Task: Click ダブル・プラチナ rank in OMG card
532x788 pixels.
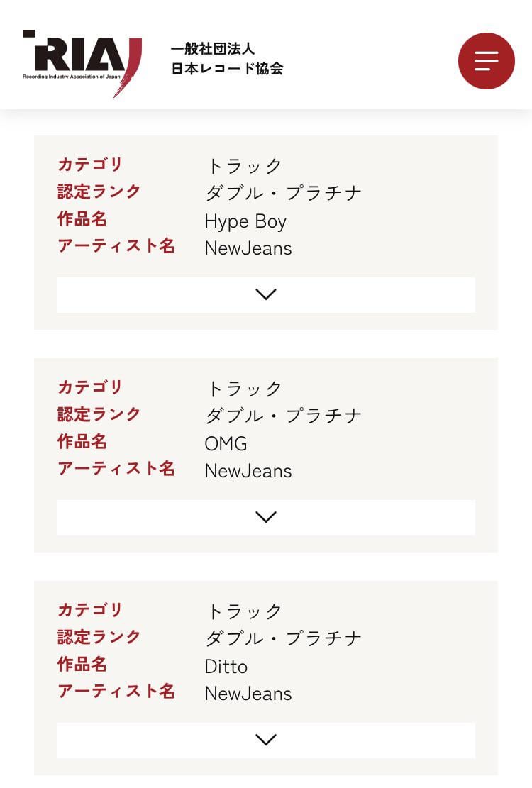Action: point(284,416)
